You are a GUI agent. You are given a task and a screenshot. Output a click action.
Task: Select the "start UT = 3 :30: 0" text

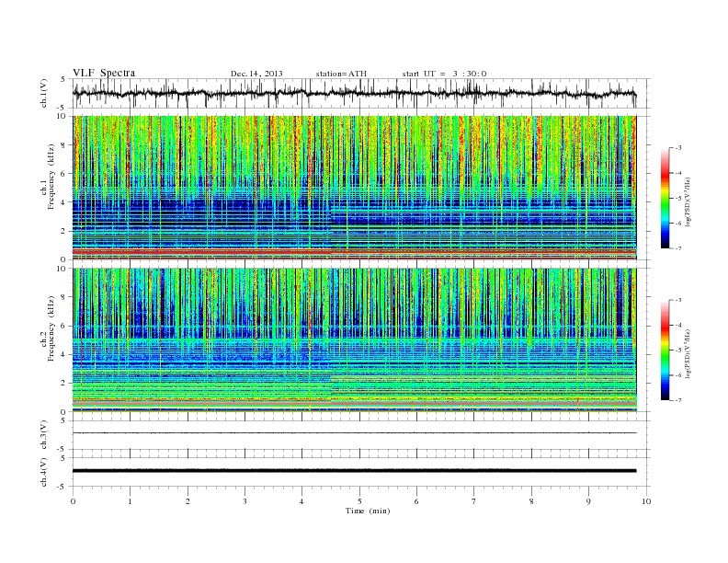tap(444, 74)
